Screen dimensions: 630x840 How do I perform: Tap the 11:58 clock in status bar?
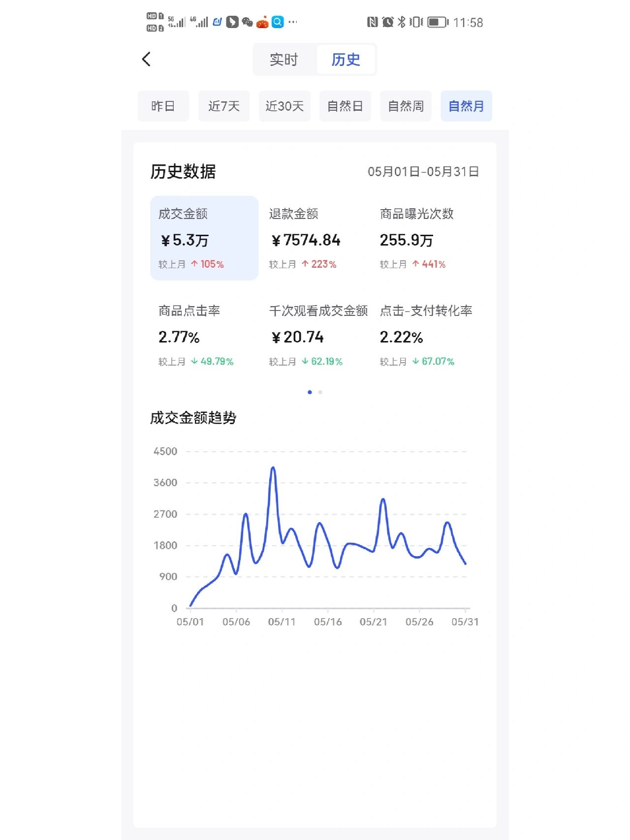click(x=468, y=23)
